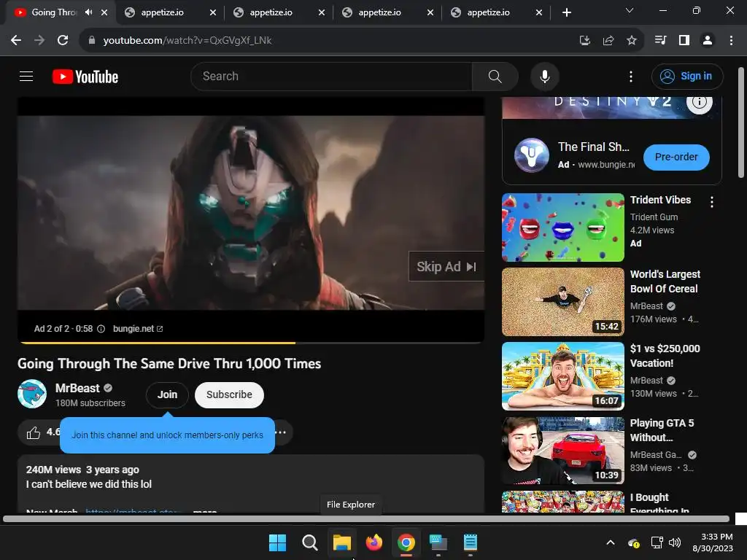
Task: Visit bungie.net advertiser link in the player
Action: (x=138, y=329)
